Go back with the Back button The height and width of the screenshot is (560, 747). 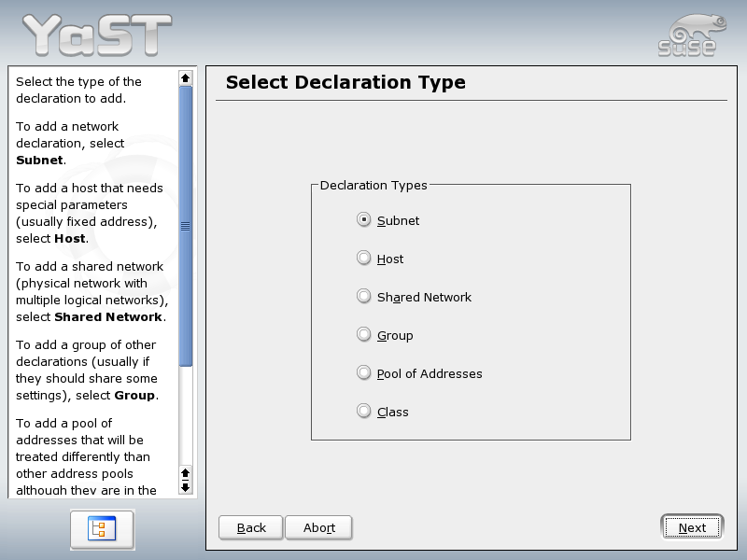[251, 527]
